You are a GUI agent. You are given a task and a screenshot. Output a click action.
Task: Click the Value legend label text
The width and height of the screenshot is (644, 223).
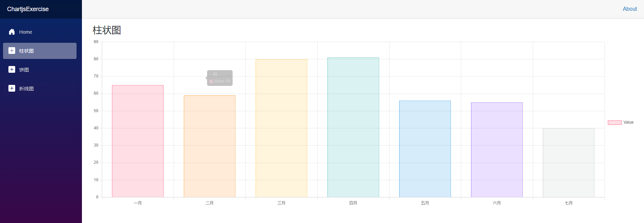(x=628, y=122)
